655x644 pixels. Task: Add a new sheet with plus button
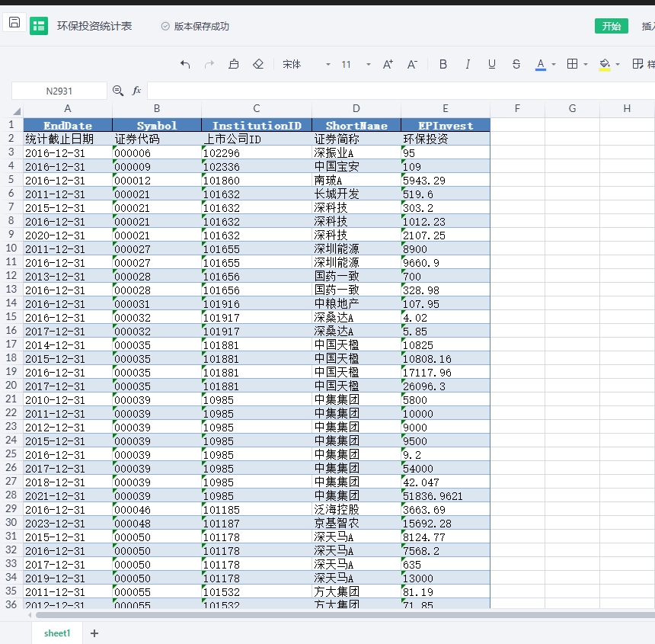(x=94, y=633)
